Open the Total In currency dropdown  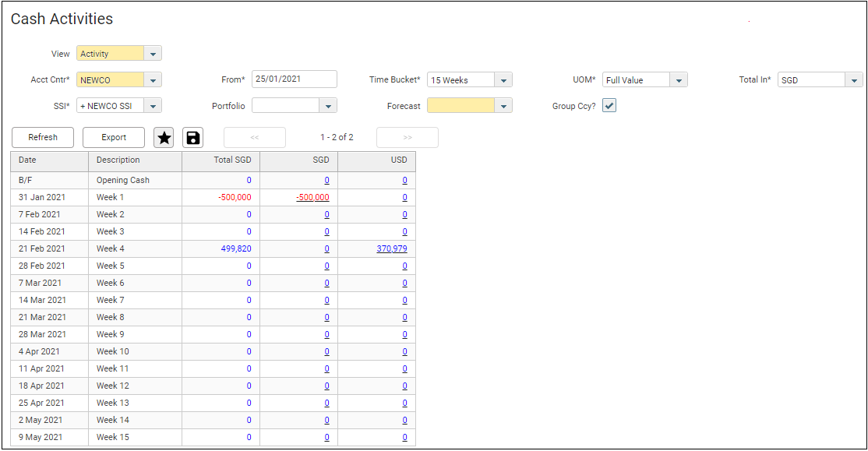point(854,80)
